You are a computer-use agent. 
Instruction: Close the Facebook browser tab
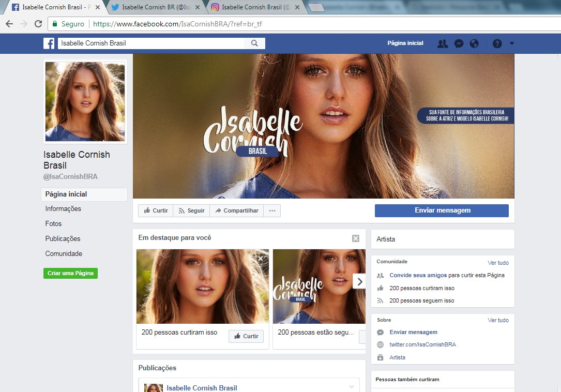coord(98,7)
